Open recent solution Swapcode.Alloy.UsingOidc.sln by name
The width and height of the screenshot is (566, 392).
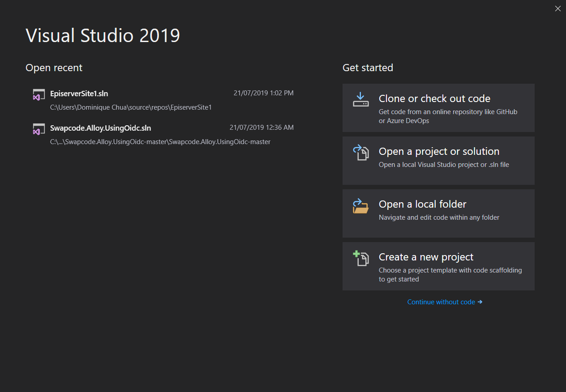click(100, 128)
